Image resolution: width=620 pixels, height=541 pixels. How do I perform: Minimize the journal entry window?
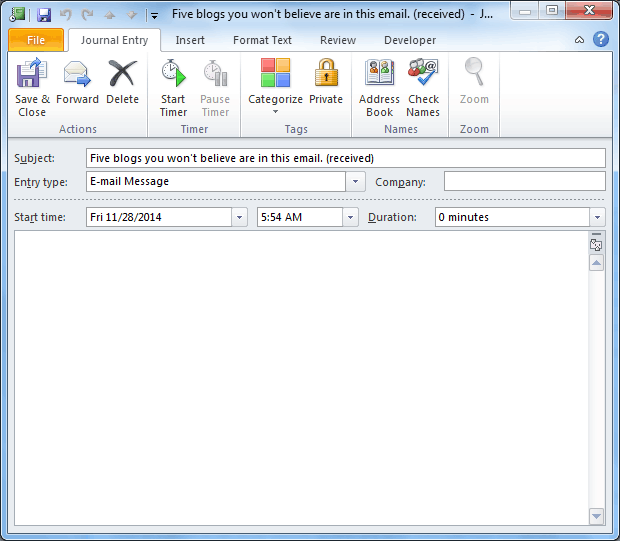pos(524,11)
